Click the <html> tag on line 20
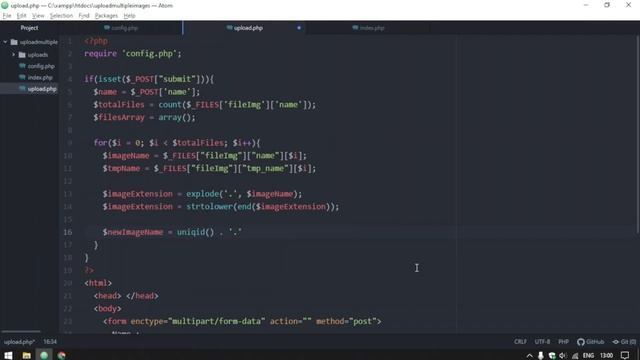Image resolution: width=640 pixels, height=360 pixels. point(98,283)
